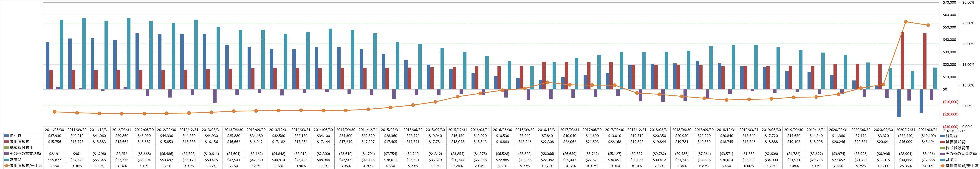Select the $36,014 operating CF cell
980x169 pixels.
[727, 160]
